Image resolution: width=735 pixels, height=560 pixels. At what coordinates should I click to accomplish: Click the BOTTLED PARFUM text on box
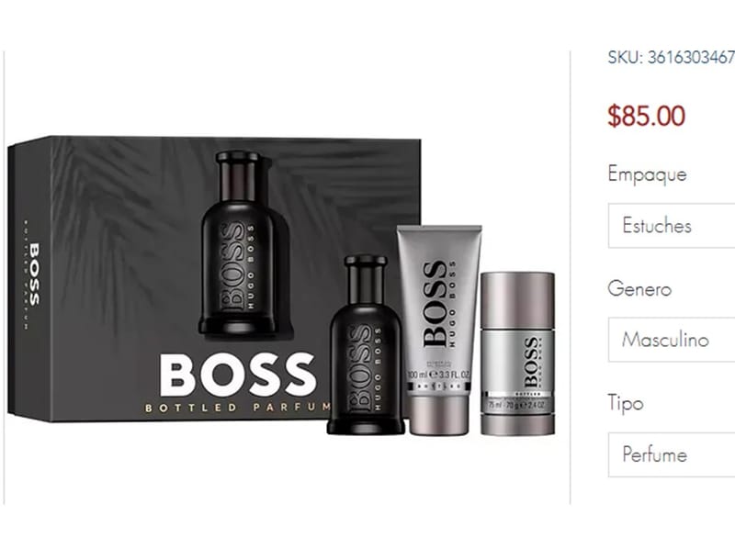click(x=238, y=408)
